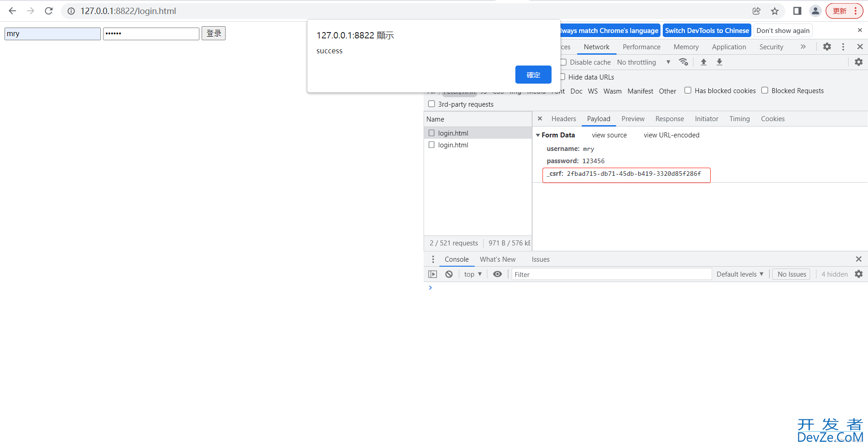Focus the console Filter field
868x447 pixels.
tap(612, 274)
